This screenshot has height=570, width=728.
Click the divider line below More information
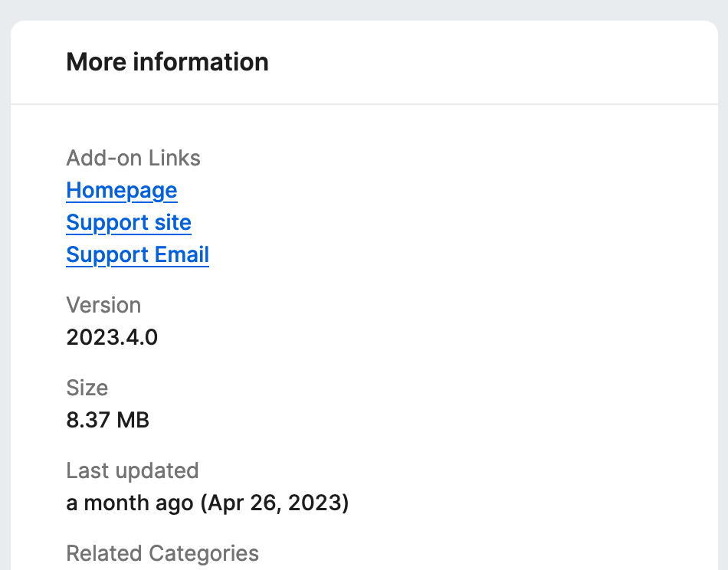pyautogui.click(x=364, y=103)
